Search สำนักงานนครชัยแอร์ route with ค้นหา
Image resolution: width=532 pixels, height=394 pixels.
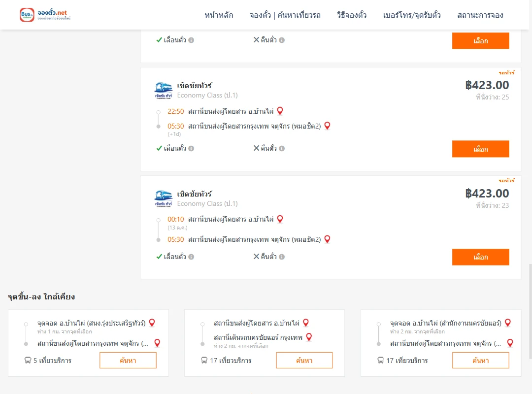point(480,361)
